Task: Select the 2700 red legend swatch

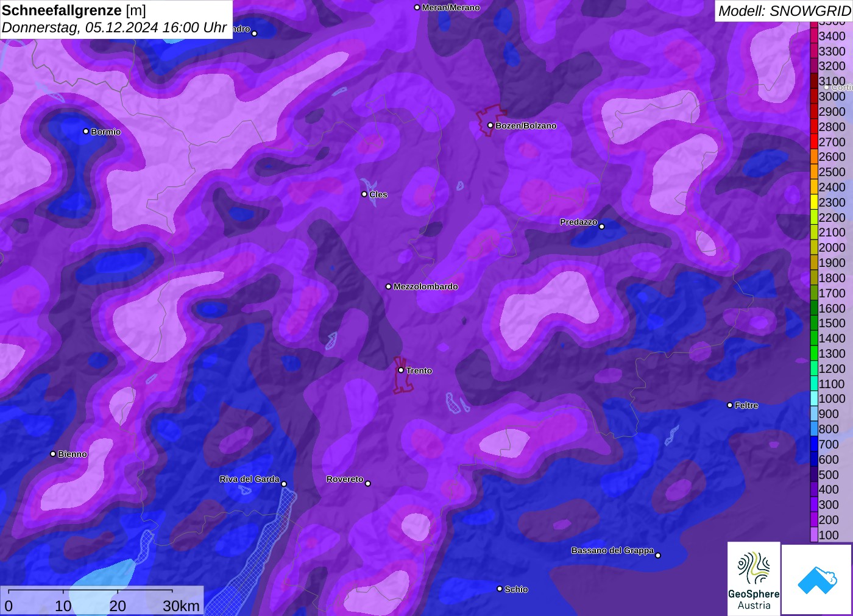Action: (814, 142)
